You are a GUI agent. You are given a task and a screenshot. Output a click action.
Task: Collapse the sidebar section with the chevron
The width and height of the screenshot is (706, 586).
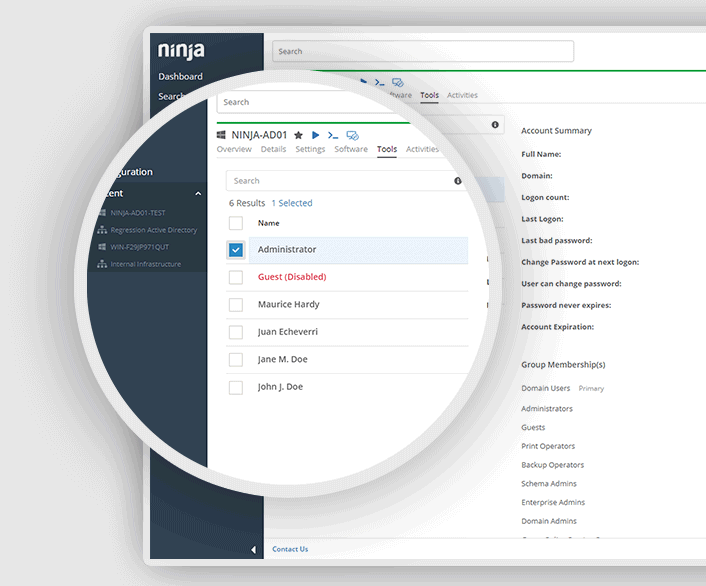tap(198, 194)
